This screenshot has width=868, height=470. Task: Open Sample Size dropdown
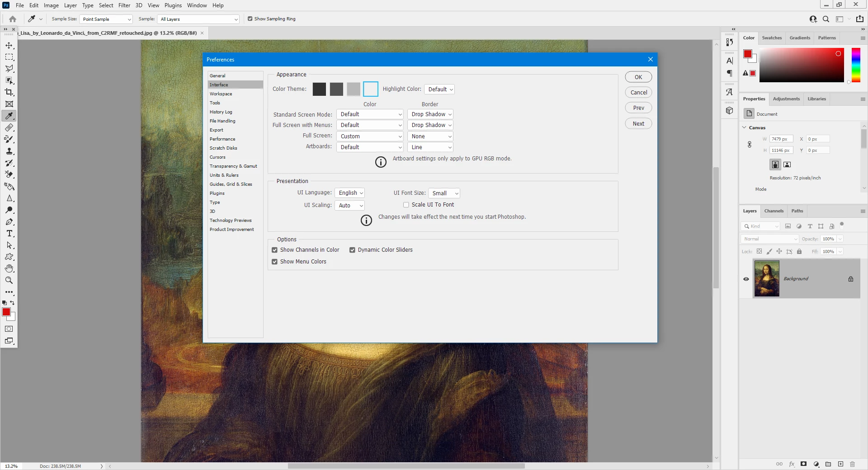[106, 19]
